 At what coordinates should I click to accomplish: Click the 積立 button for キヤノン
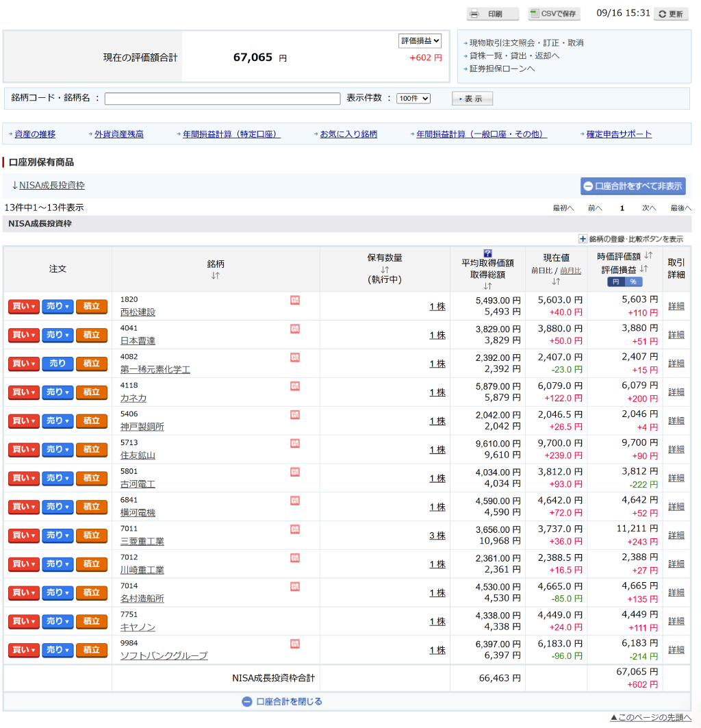point(92,622)
